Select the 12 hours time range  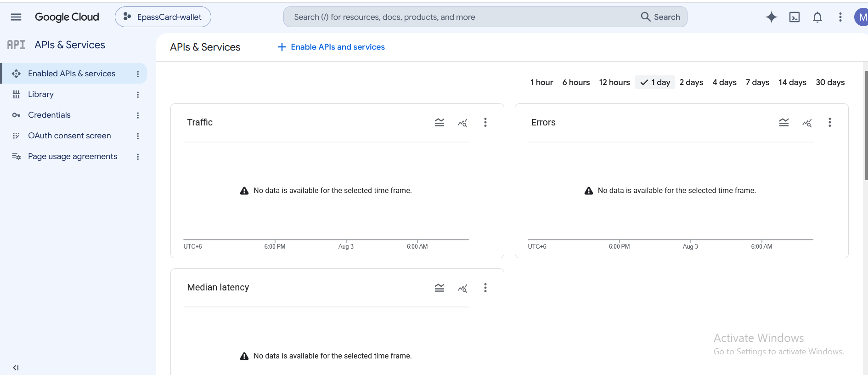click(x=614, y=82)
